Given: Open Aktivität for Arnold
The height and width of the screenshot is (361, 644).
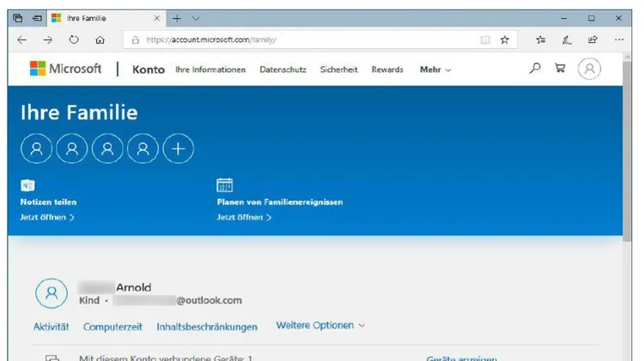Looking at the screenshot, I should pyautogui.click(x=51, y=327).
